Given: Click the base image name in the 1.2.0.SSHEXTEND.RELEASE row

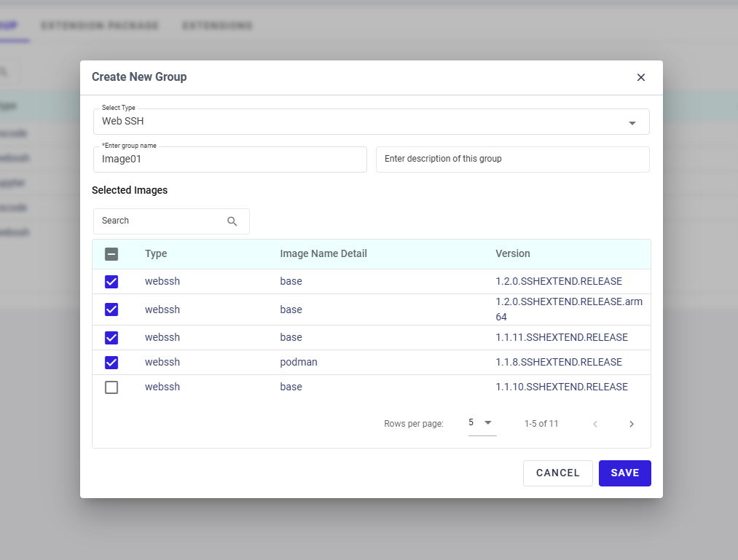Looking at the screenshot, I should coord(291,281).
